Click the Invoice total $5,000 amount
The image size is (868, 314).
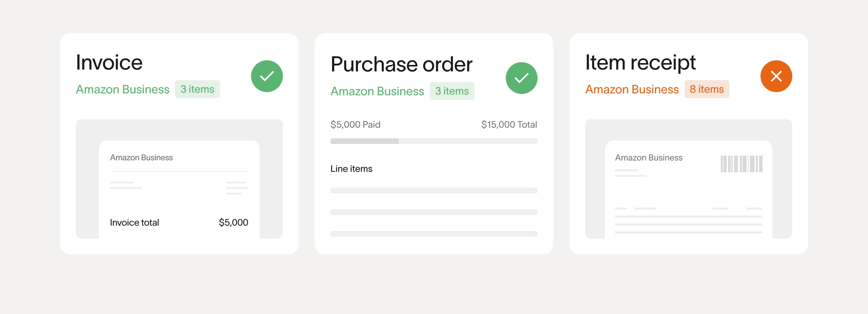(x=233, y=223)
